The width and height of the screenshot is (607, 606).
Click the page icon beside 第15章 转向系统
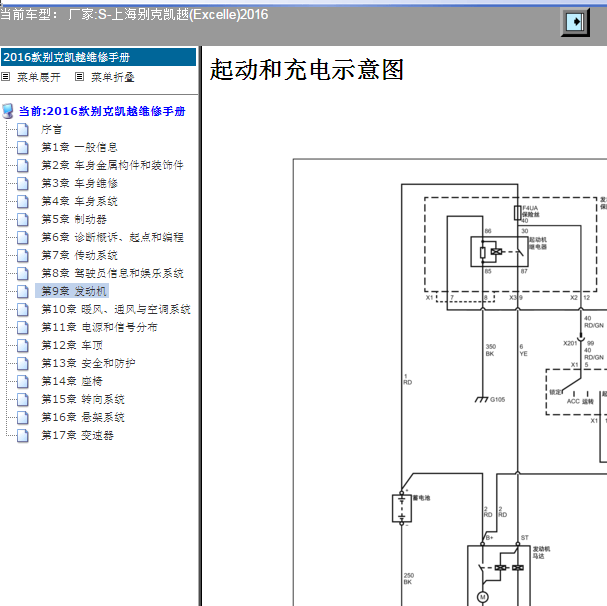coord(23,400)
